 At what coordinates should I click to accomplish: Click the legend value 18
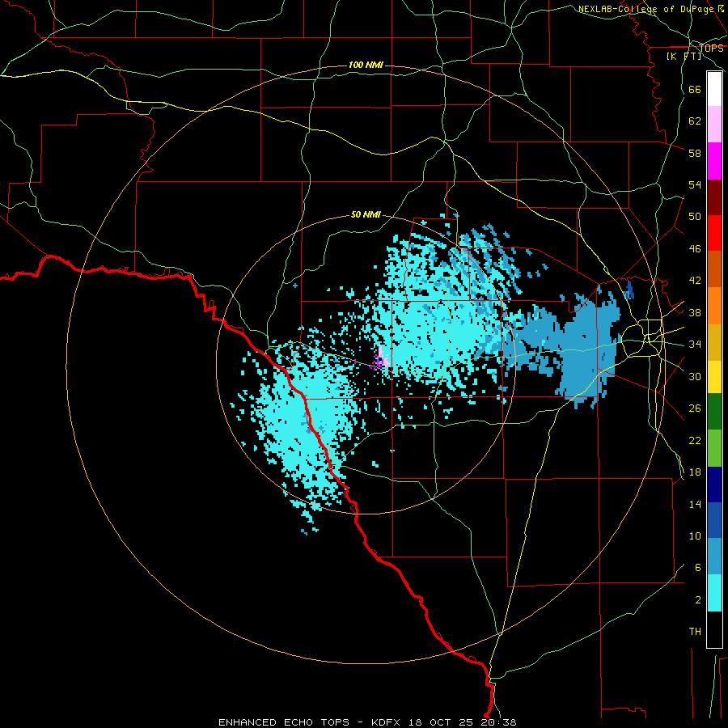coord(695,472)
